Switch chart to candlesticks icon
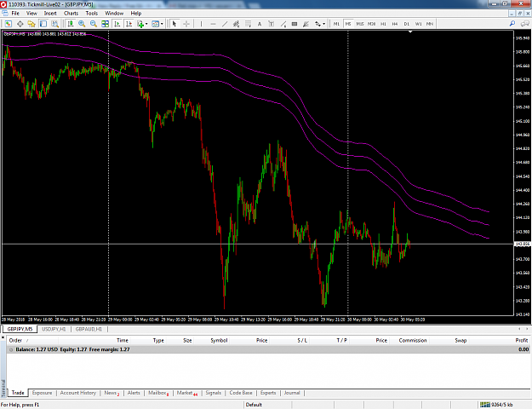Viewport: 532px width, 409px height. tap(71, 24)
